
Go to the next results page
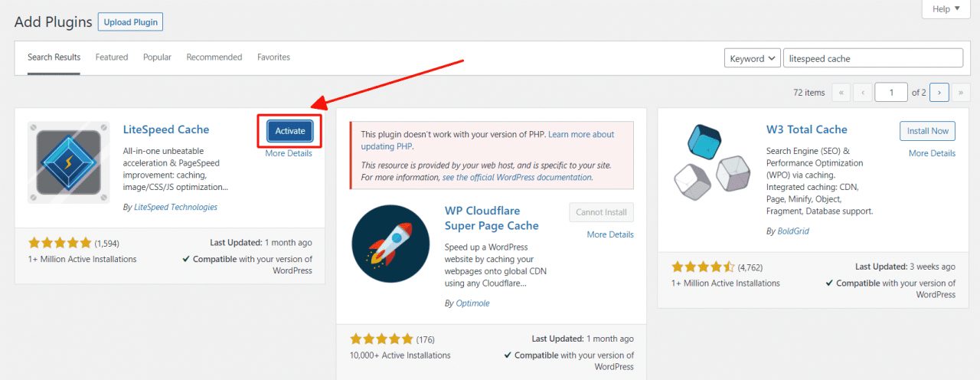(939, 93)
